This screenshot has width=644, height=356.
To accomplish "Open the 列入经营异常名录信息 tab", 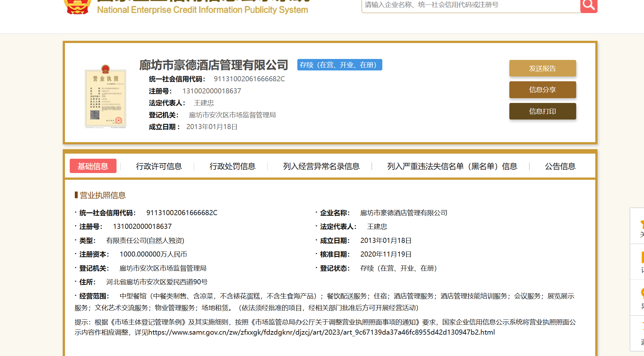I will click(x=321, y=166).
